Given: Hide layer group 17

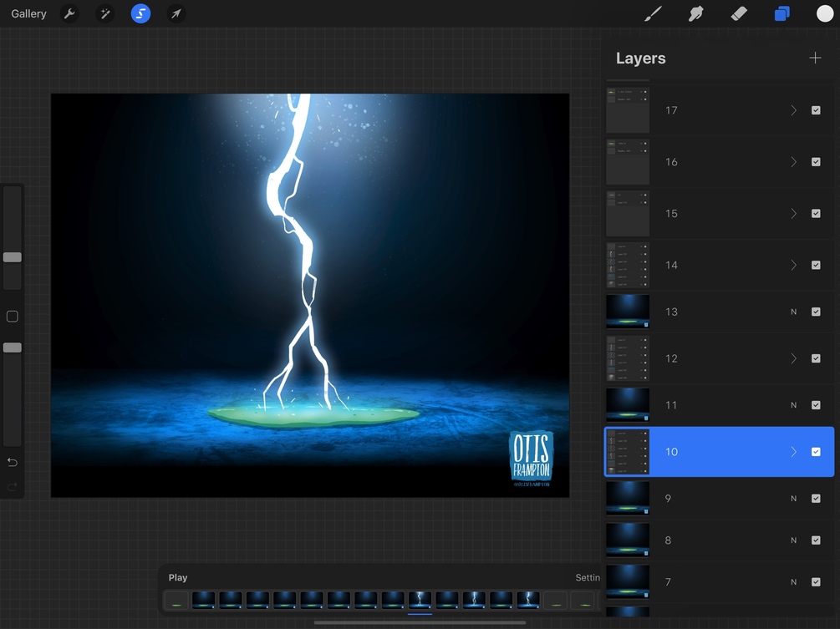Looking at the screenshot, I should (816, 110).
